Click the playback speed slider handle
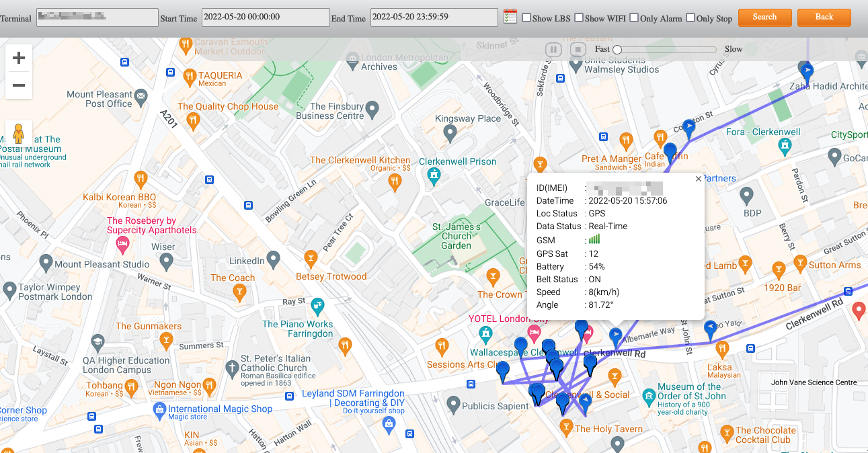This screenshot has width=868, height=453. [x=617, y=49]
